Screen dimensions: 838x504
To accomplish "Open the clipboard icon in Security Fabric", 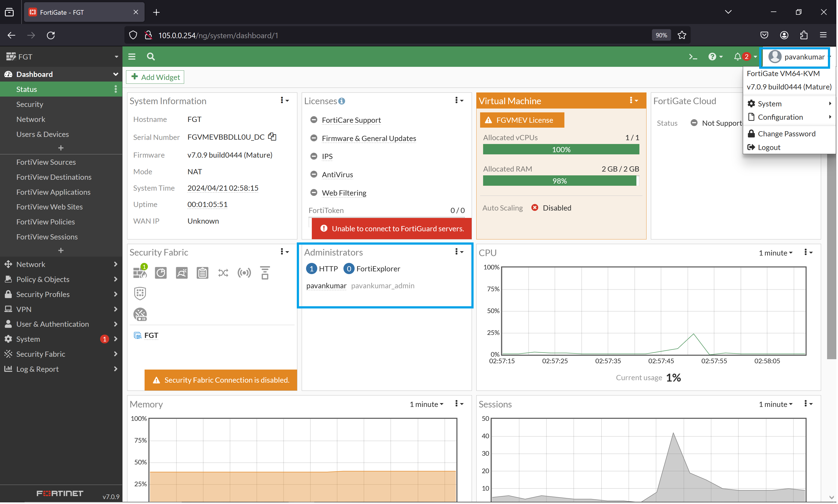I will pyautogui.click(x=202, y=272).
